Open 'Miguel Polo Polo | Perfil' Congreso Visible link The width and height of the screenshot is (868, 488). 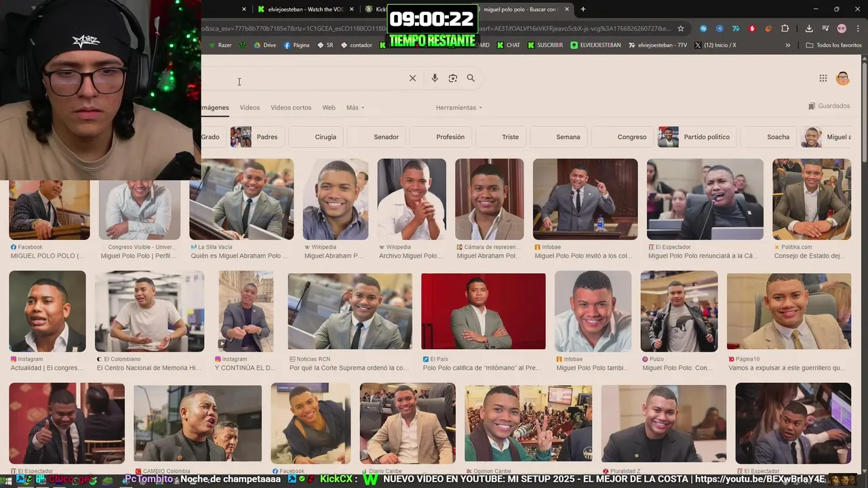point(139,256)
